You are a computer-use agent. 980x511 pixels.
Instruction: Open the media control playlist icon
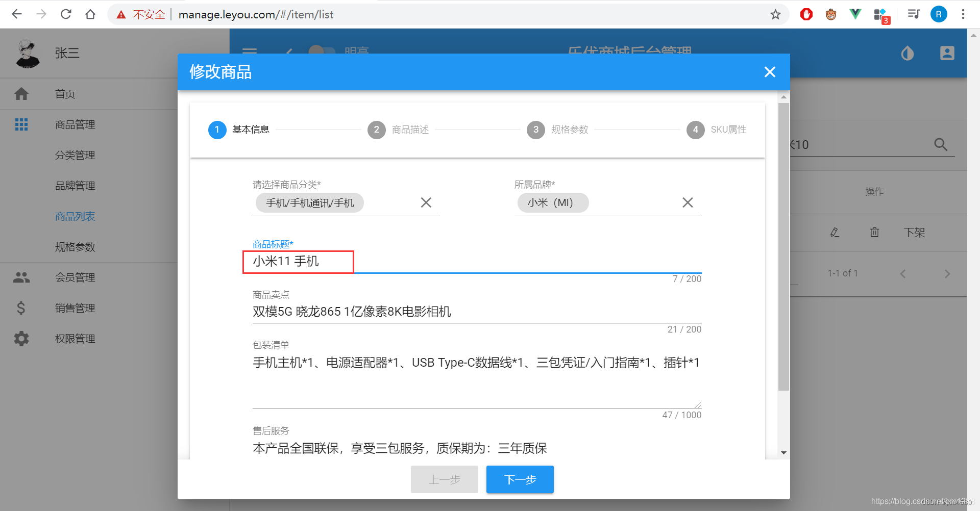(x=914, y=14)
